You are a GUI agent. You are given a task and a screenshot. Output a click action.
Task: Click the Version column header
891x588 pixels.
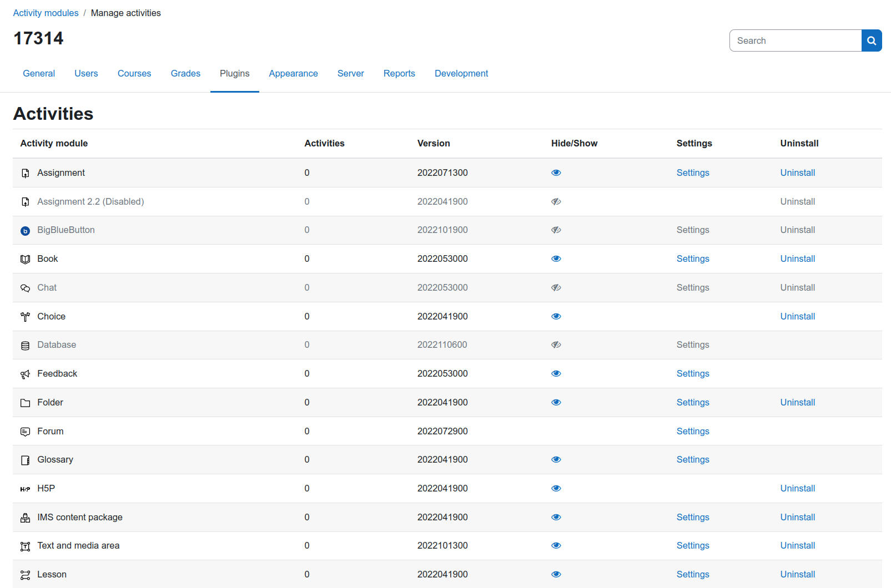pyautogui.click(x=434, y=143)
